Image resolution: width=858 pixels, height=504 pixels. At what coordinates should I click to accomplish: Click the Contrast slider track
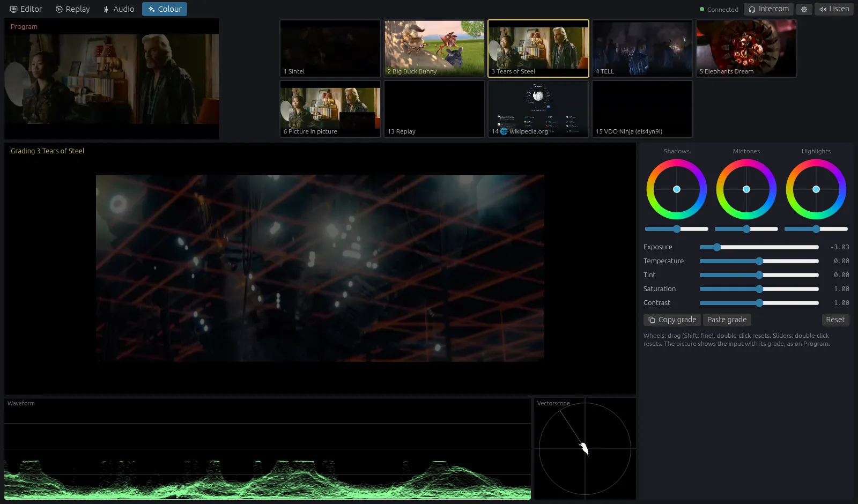pyautogui.click(x=759, y=303)
